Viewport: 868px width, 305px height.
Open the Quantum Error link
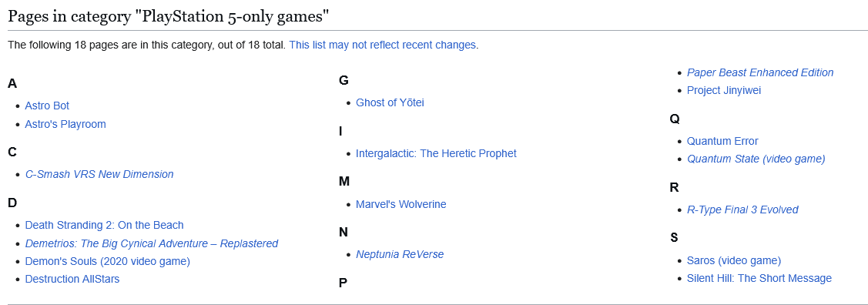point(722,141)
